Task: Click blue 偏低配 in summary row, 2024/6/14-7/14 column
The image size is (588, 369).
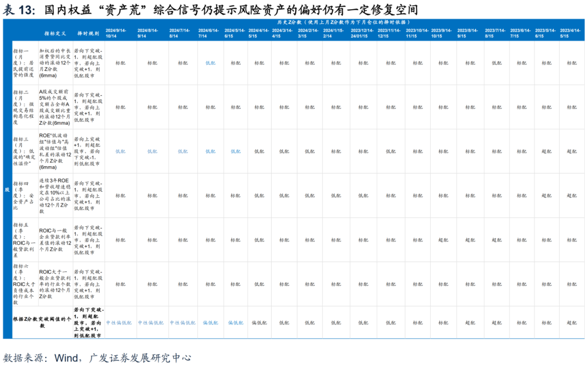Action: click(210, 323)
